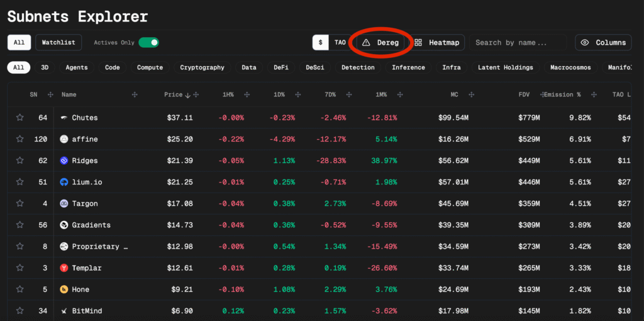Click the $37.11 price cell
The width and height of the screenshot is (644, 321).
pos(180,118)
